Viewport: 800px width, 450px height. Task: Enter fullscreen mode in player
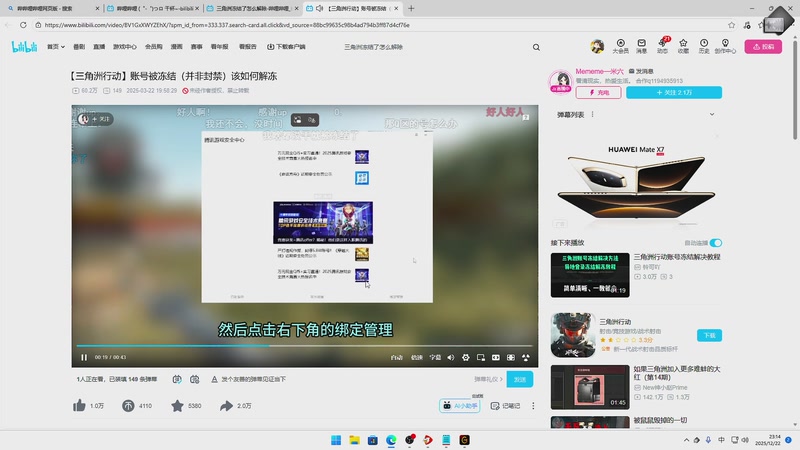point(526,357)
